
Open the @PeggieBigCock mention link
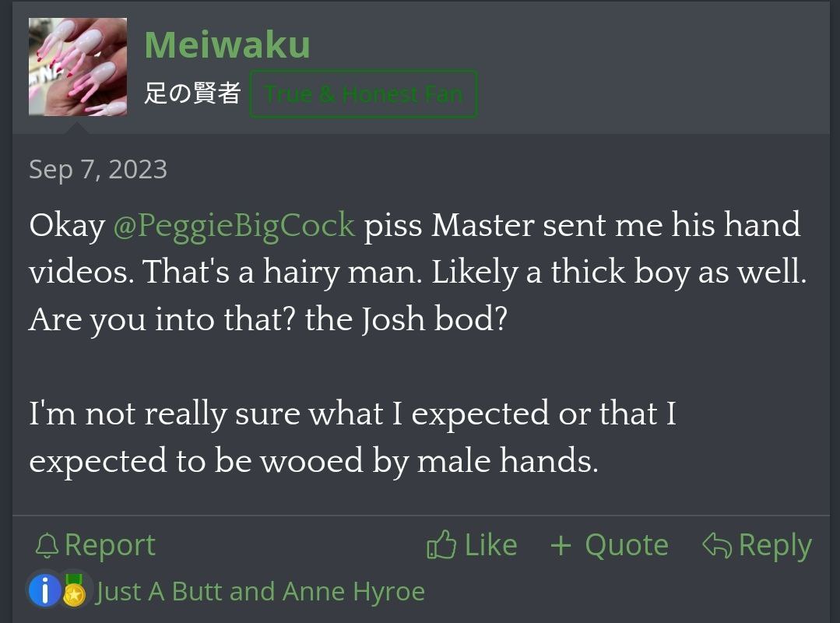pos(234,224)
